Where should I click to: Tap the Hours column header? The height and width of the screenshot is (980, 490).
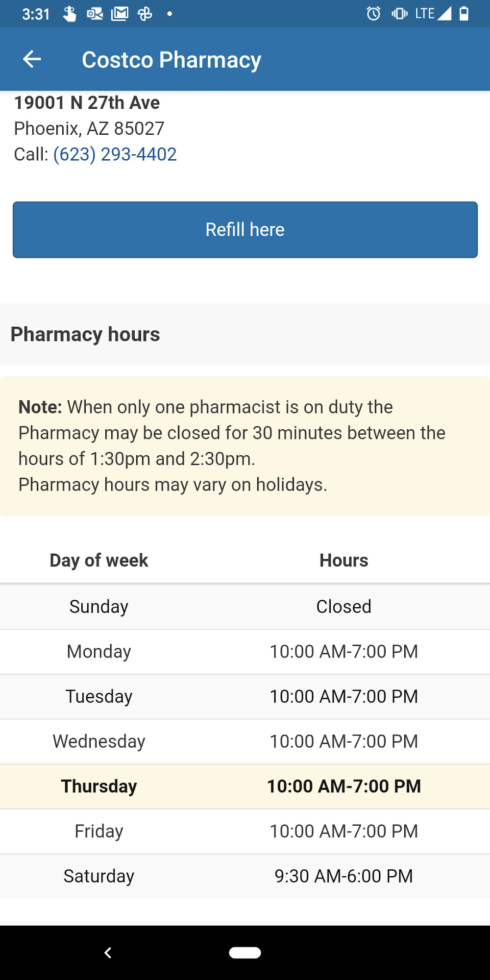343,560
